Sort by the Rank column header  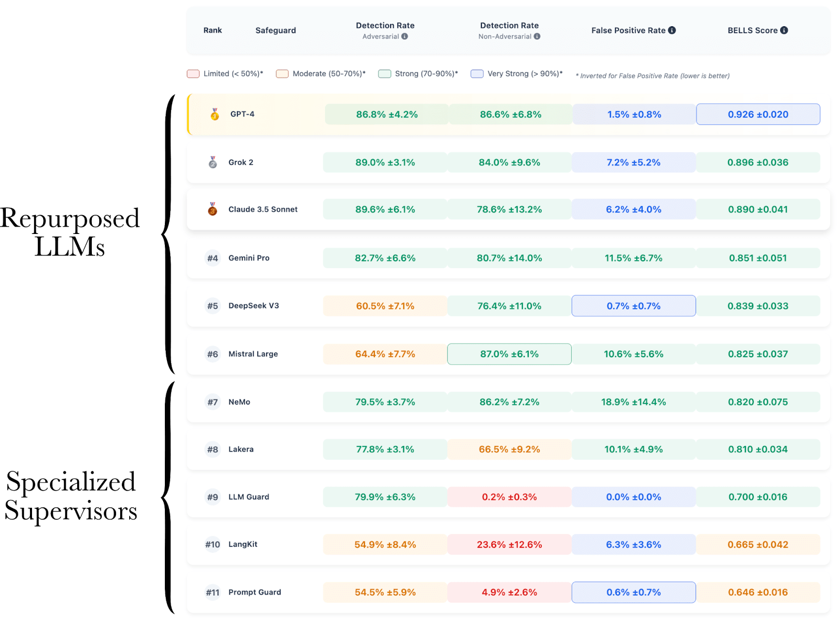(x=213, y=30)
